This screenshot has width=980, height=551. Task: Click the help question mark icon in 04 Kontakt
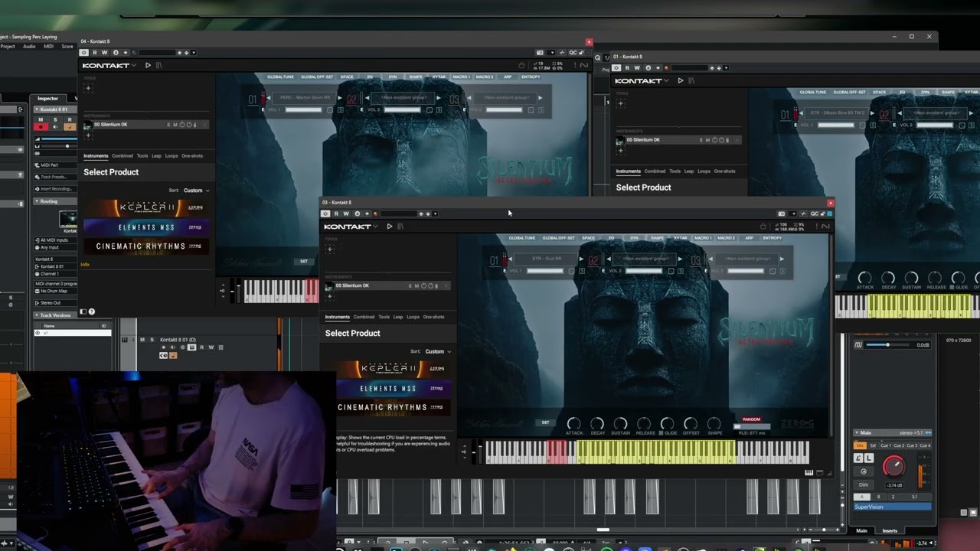92,311
